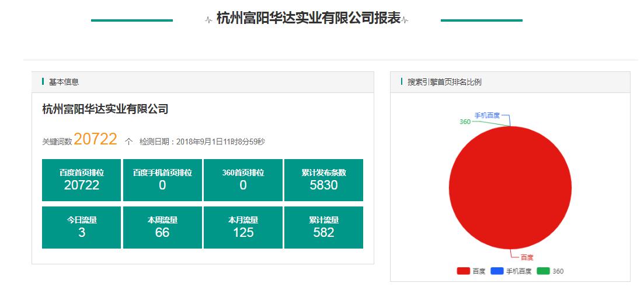This screenshot has width=644, height=286.
Task: Click the orange keyword count 20722
Action: (x=96, y=139)
